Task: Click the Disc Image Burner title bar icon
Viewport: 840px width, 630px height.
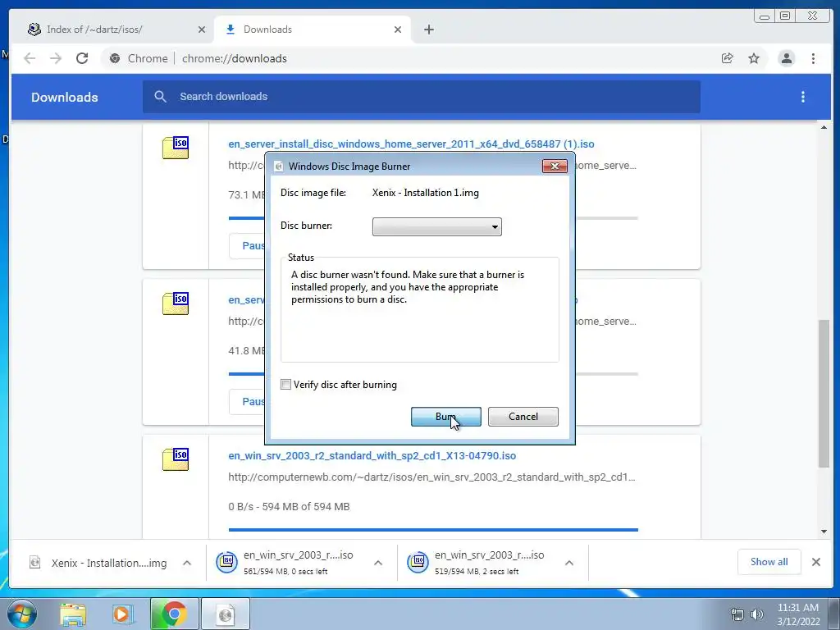Action: tap(279, 167)
